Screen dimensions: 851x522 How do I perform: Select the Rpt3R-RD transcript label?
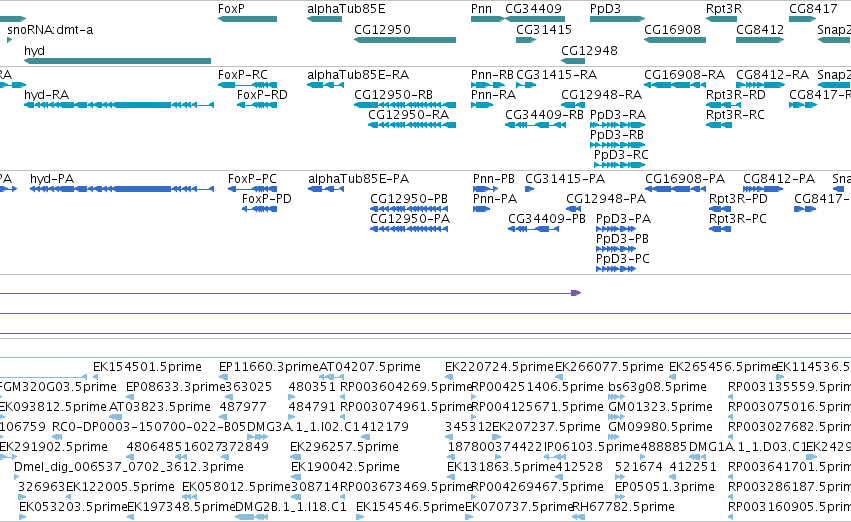[736, 94]
